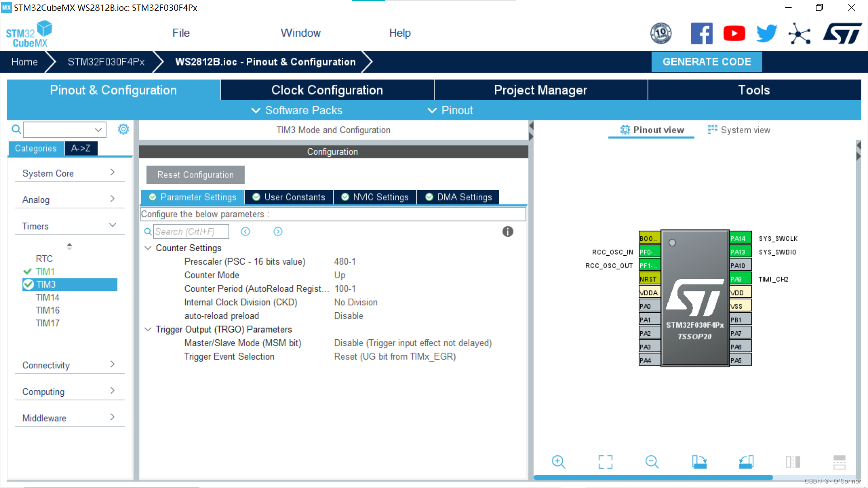
Task: Open the Clock Configuration tab
Action: click(x=327, y=90)
